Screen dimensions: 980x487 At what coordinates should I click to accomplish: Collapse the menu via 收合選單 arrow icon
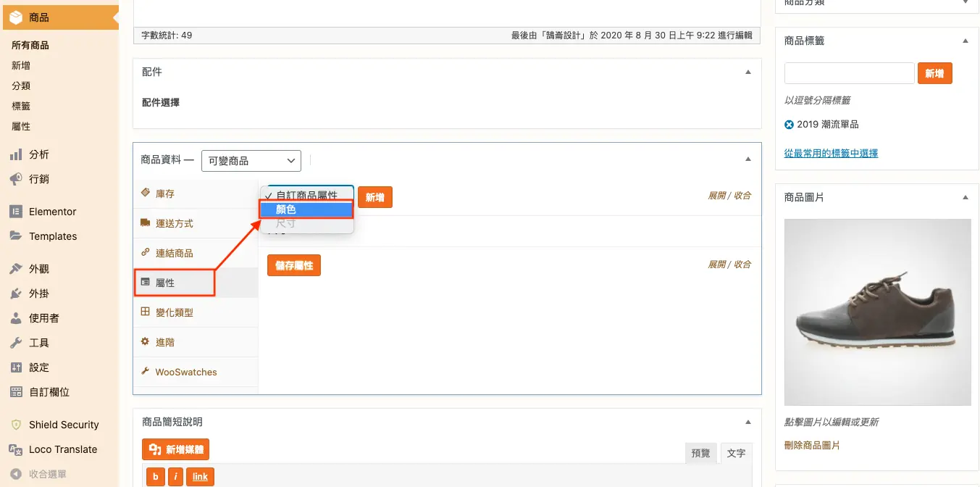click(16, 474)
